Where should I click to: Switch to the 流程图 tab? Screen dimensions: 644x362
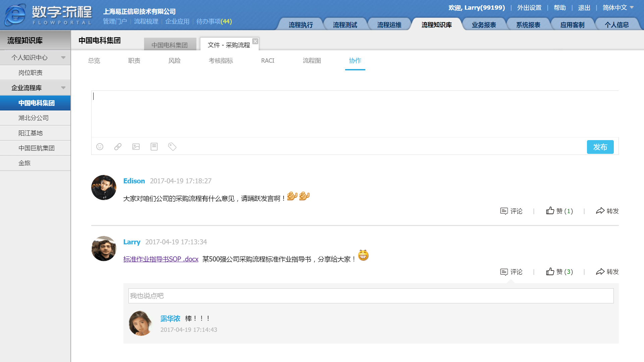click(x=312, y=61)
